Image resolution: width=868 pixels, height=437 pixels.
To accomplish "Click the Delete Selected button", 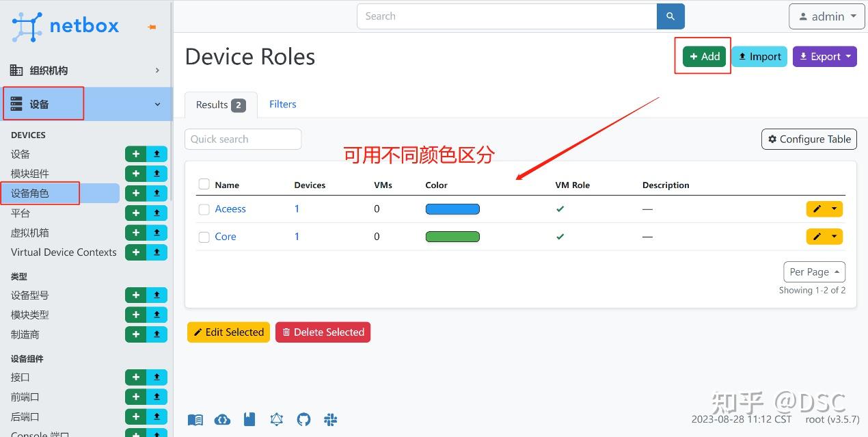I will (323, 332).
